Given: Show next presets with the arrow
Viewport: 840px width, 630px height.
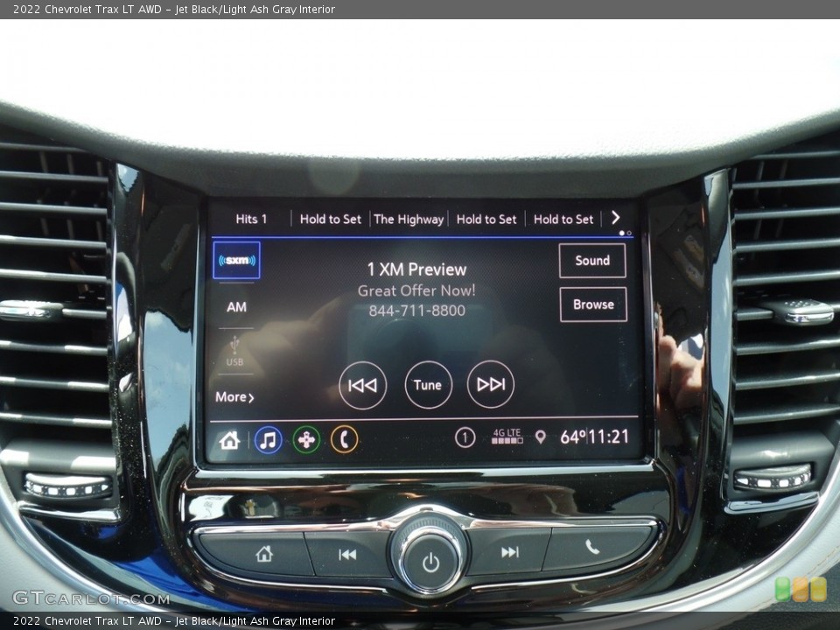Looking at the screenshot, I should (615, 218).
